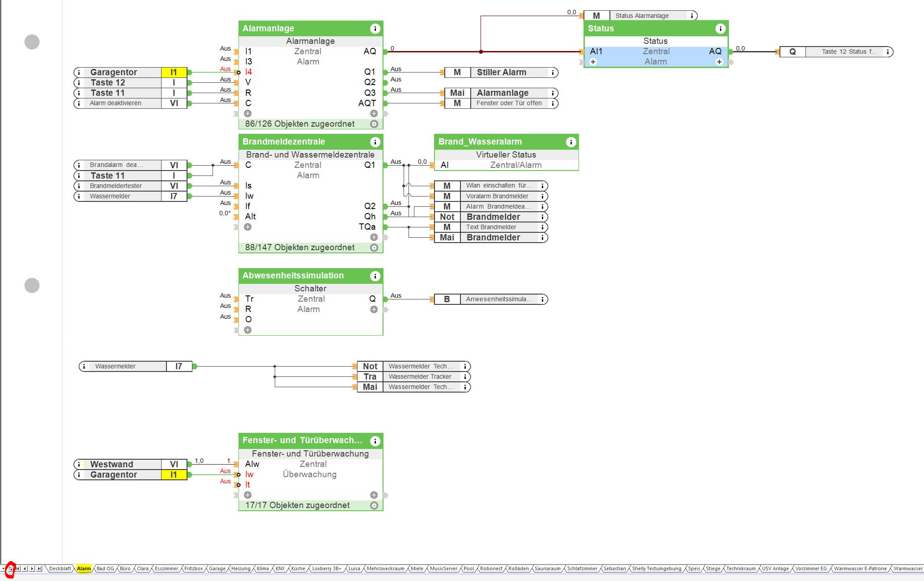The height and width of the screenshot is (581, 924).
Task: Open info icon of Brandmeldezentrale block
Action: [375, 142]
